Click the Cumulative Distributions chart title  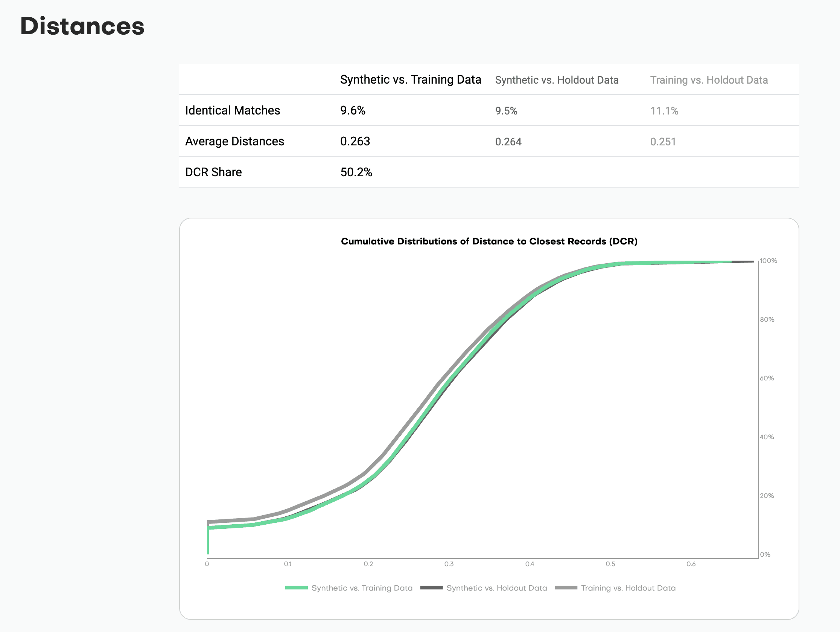pyautogui.click(x=489, y=241)
